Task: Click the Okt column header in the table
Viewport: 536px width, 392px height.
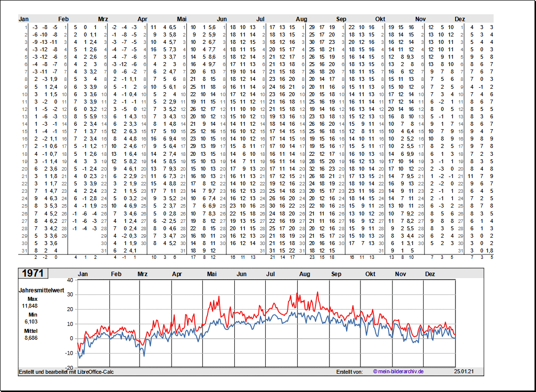Action: coord(380,19)
